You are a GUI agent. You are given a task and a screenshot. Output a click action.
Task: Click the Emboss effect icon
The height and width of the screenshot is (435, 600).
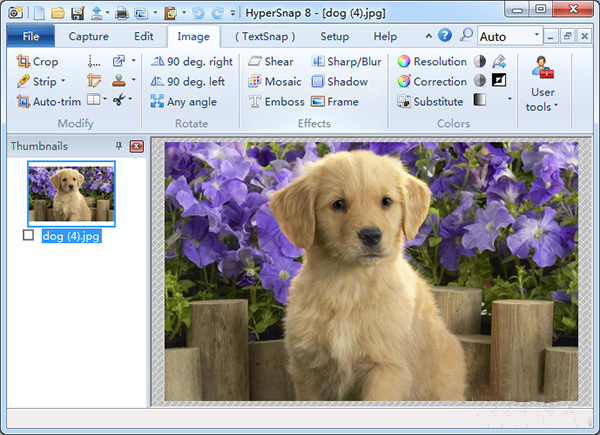256,101
